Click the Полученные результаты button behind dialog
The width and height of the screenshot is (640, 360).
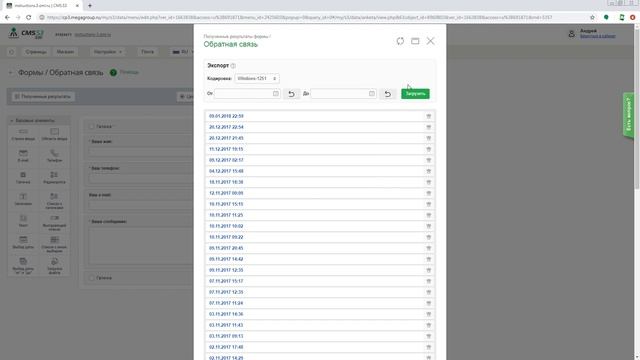click(x=43, y=96)
